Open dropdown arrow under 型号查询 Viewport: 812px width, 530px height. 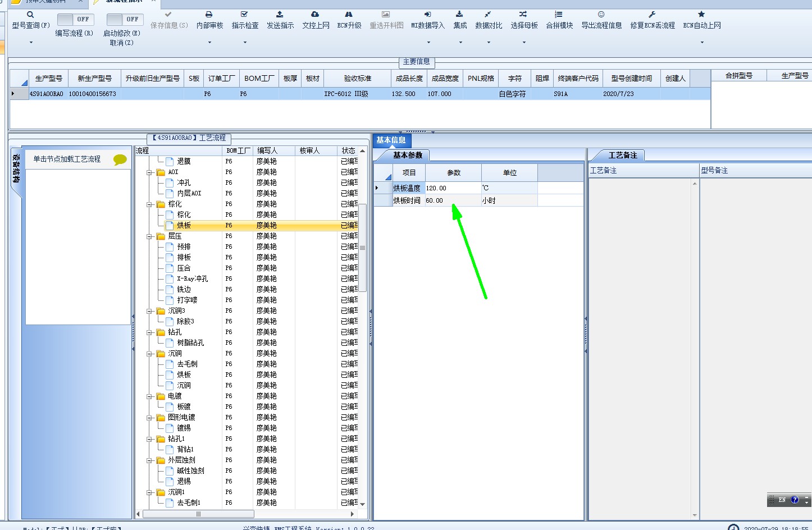[31, 43]
